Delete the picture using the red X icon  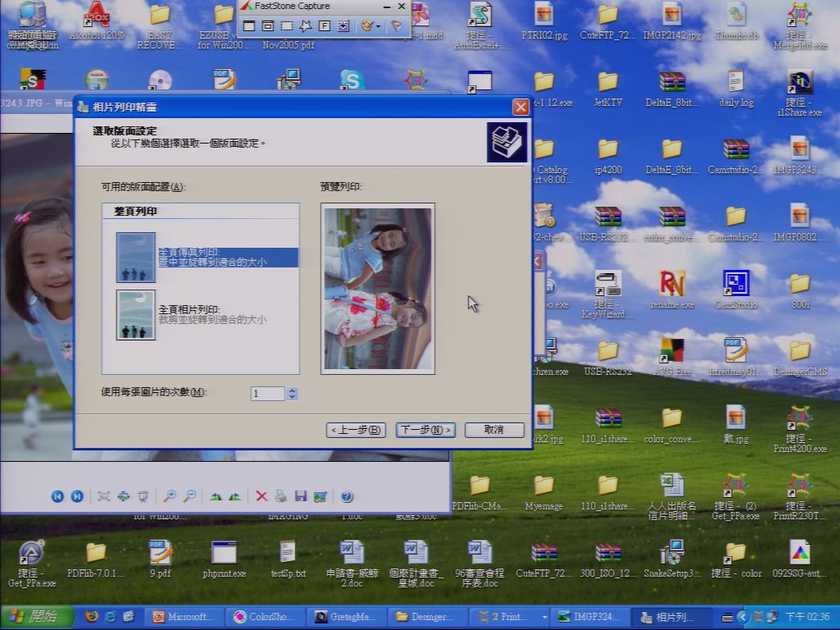click(262, 496)
